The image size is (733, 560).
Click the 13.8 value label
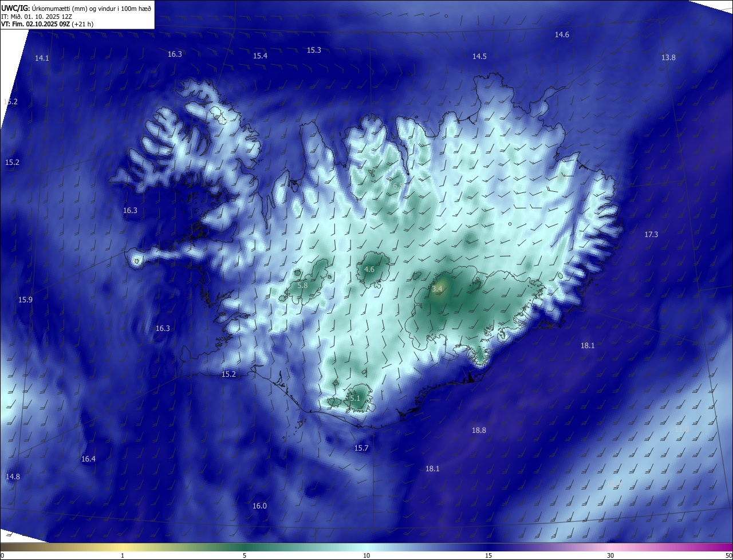click(x=668, y=57)
